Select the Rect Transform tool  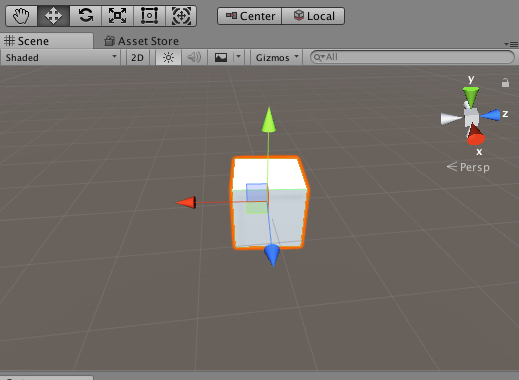click(x=149, y=16)
